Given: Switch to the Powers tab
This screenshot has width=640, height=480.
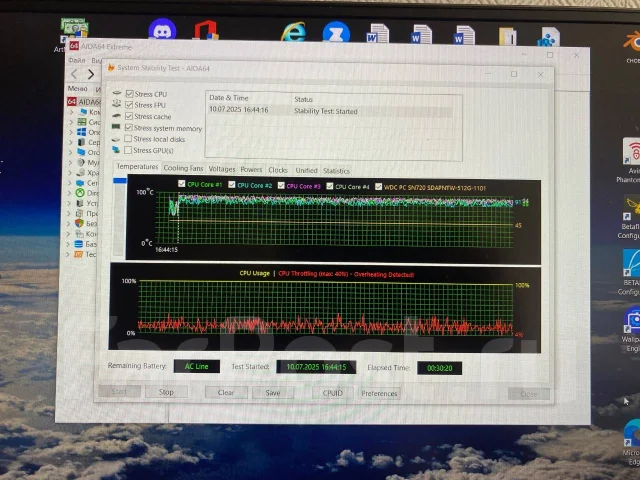Looking at the screenshot, I should [x=251, y=169].
